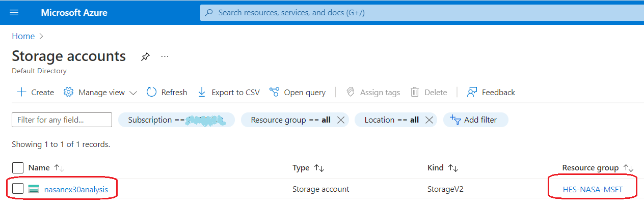Image resolution: width=644 pixels, height=206 pixels.
Task: Click the Microsoft Azure logo text
Action: 74,13
